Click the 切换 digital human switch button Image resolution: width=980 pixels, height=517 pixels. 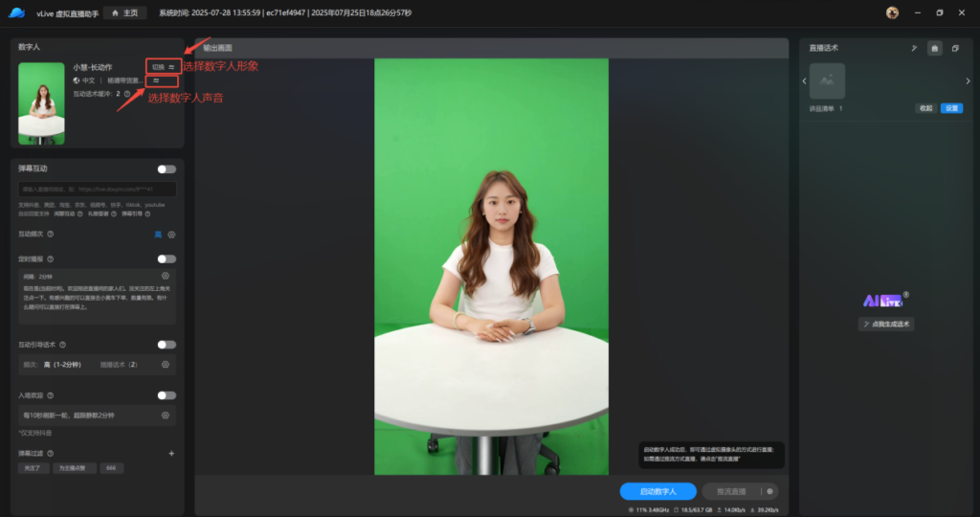click(x=163, y=67)
